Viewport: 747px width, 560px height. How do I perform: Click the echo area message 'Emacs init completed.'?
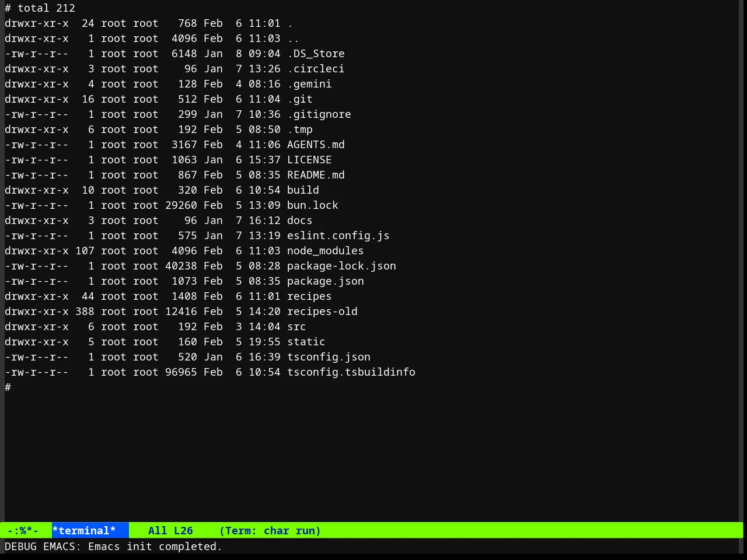click(x=155, y=547)
